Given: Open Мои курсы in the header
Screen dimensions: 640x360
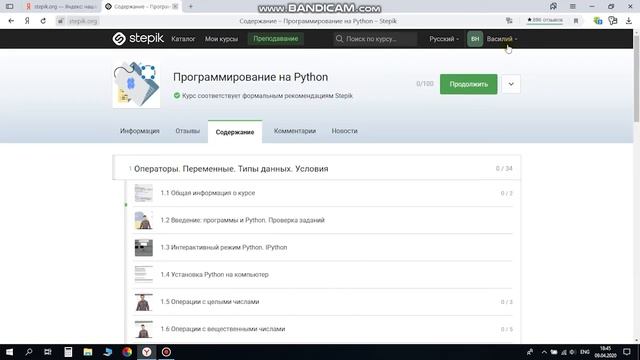Looking at the screenshot, I should (x=221, y=39).
